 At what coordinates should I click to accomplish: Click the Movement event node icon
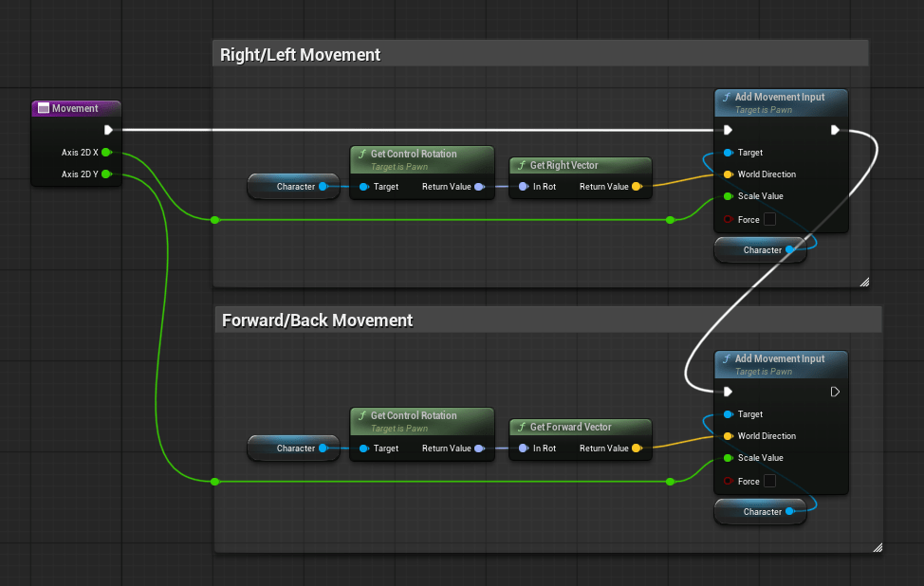tap(44, 108)
